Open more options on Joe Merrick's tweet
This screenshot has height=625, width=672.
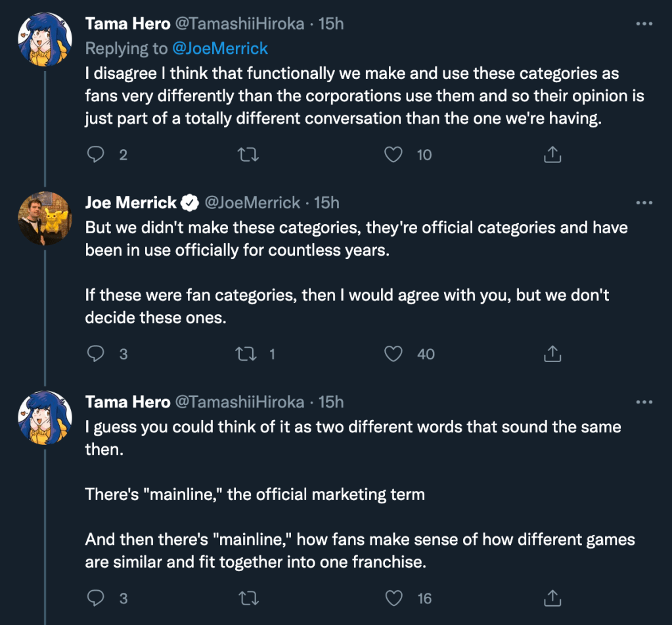[x=644, y=202]
